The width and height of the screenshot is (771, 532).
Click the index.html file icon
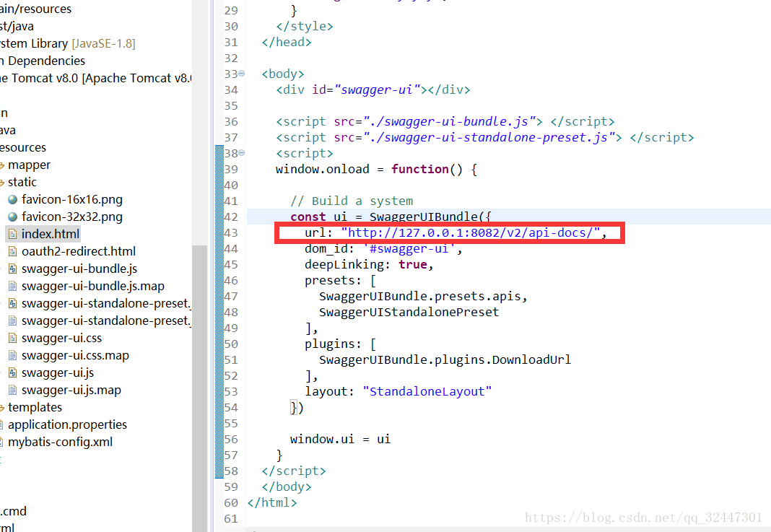click(13, 234)
